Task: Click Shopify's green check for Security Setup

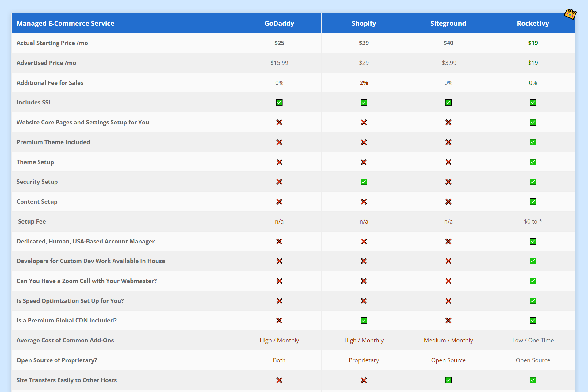Action: (364, 182)
